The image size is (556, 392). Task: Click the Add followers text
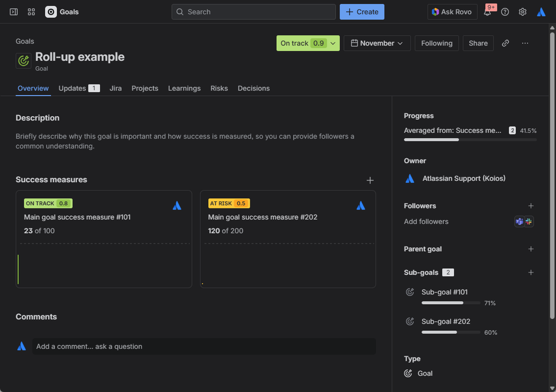tap(426, 222)
